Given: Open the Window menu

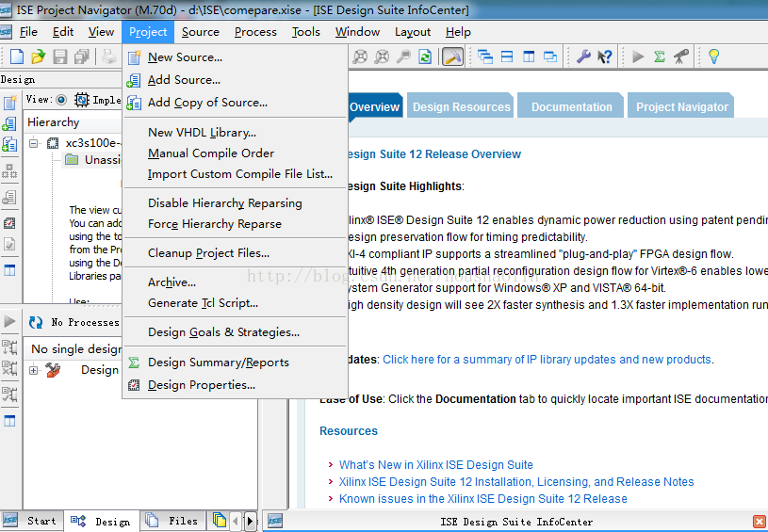Looking at the screenshot, I should [x=357, y=32].
